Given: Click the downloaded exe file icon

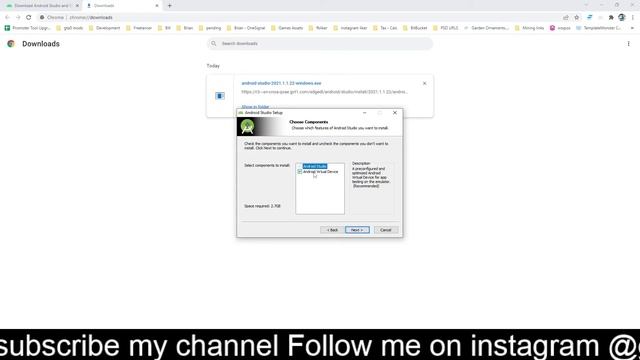Looking at the screenshot, I should click(220, 96).
